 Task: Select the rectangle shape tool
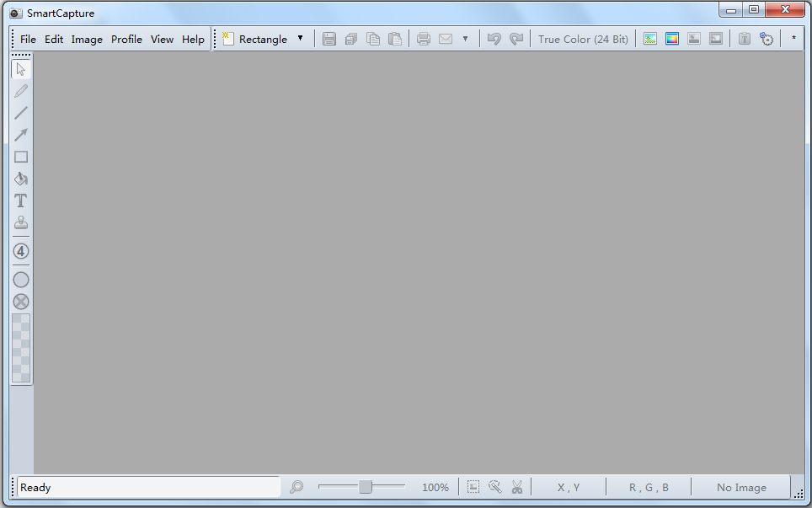point(21,157)
